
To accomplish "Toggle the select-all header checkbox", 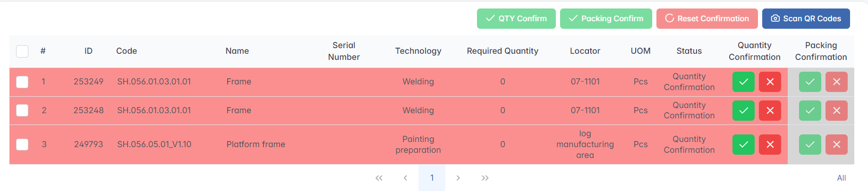I will point(22,51).
